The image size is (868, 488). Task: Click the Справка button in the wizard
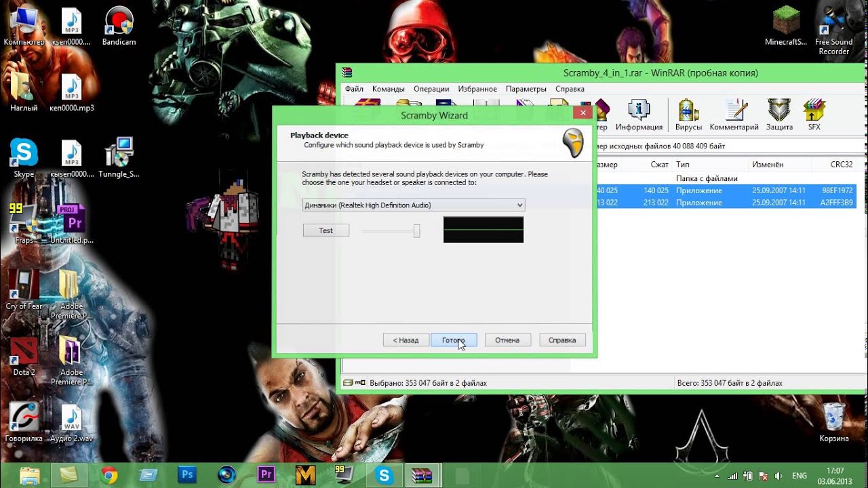[562, 340]
